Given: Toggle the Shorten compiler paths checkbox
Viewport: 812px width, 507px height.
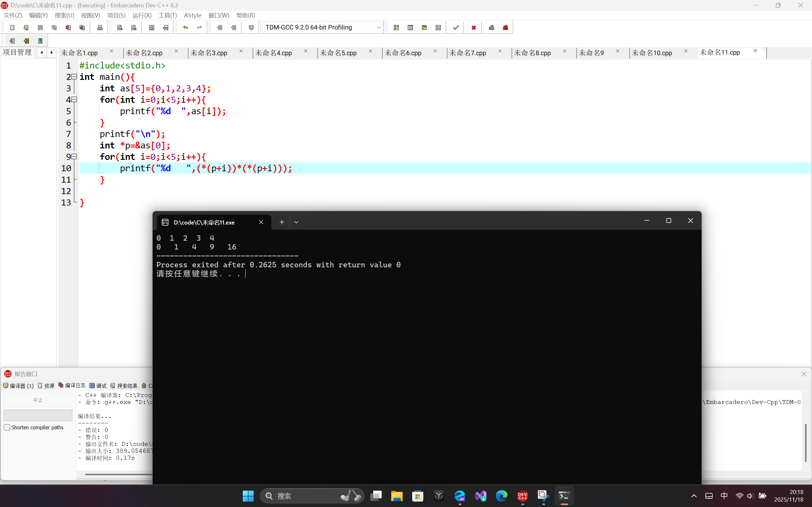Looking at the screenshot, I should [7, 427].
